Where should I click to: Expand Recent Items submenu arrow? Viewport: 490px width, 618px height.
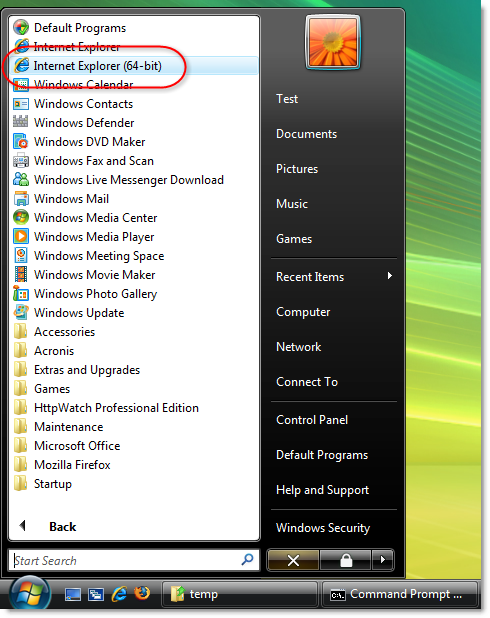point(389,276)
